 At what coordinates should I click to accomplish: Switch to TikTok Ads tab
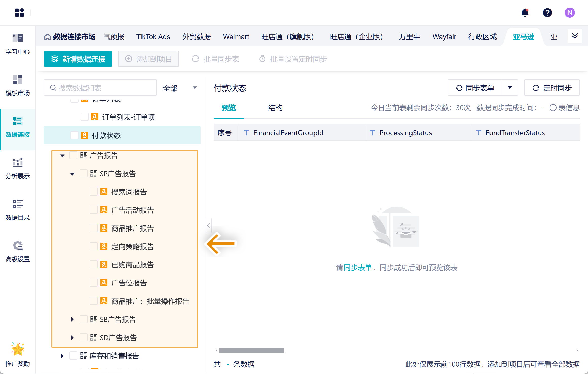pyautogui.click(x=153, y=37)
